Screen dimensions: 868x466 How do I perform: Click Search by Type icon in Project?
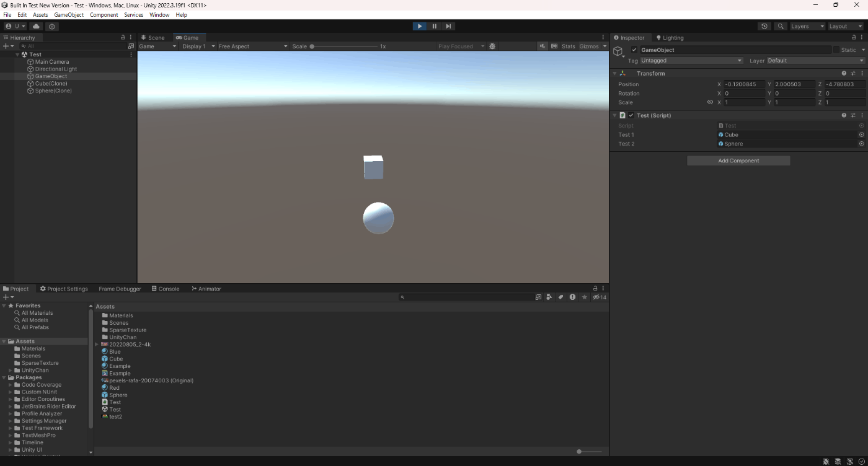549,297
